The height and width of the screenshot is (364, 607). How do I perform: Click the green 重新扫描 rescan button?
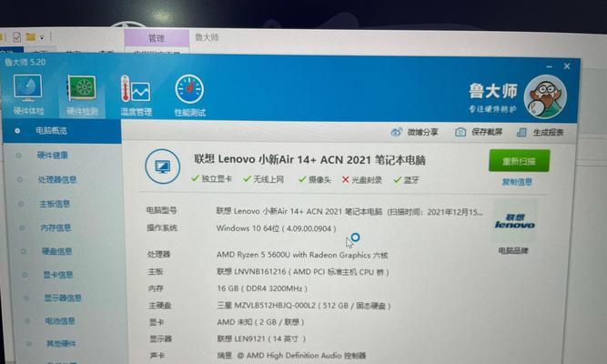click(x=519, y=161)
